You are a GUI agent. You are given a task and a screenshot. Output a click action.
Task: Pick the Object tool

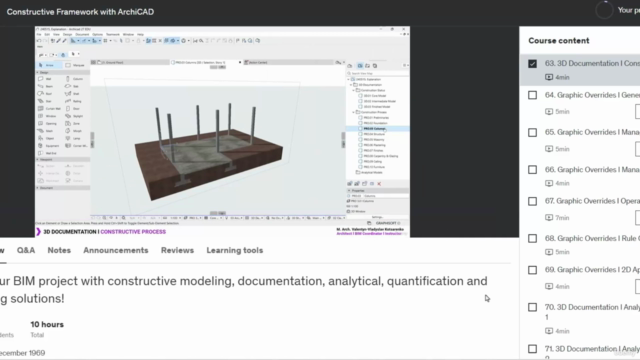(46, 138)
